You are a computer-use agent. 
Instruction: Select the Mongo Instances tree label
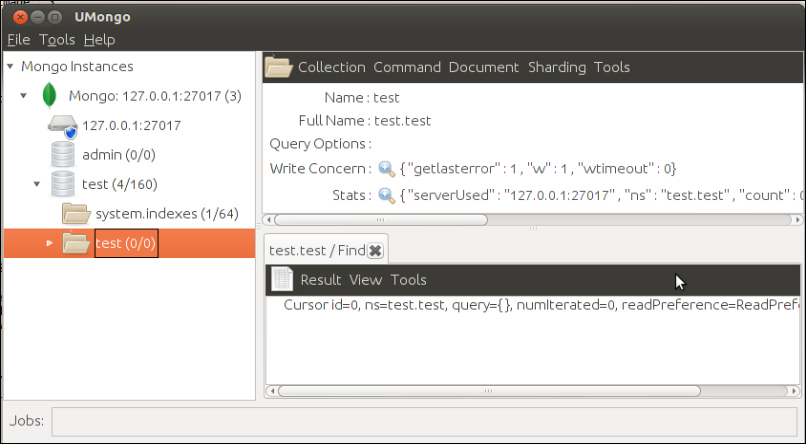coord(77,66)
